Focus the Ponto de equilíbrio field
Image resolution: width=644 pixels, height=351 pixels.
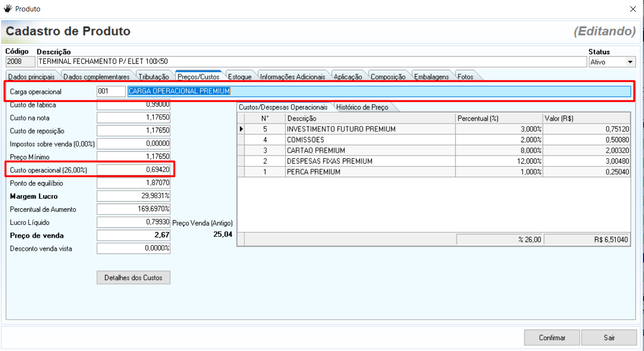pyautogui.click(x=133, y=183)
